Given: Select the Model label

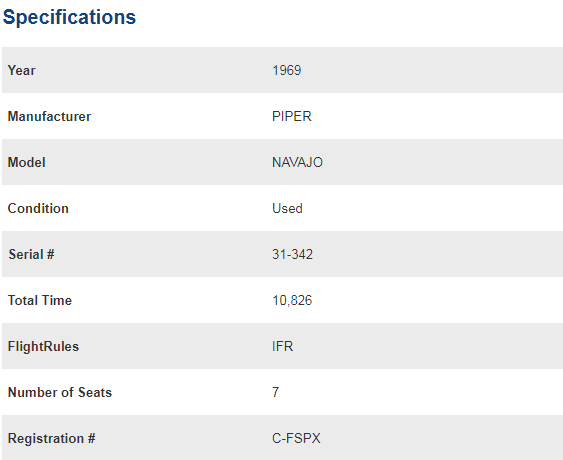Looking at the screenshot, I should (27, 162).
